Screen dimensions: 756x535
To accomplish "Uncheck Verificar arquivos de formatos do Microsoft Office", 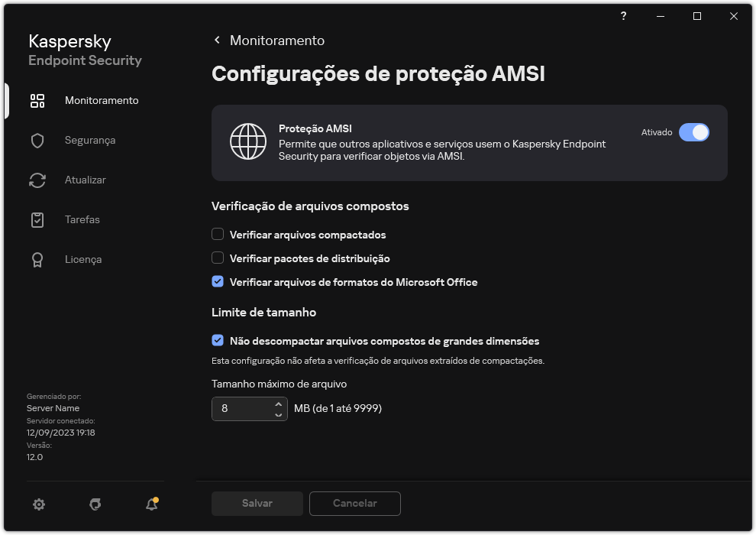I will [218, 282].
